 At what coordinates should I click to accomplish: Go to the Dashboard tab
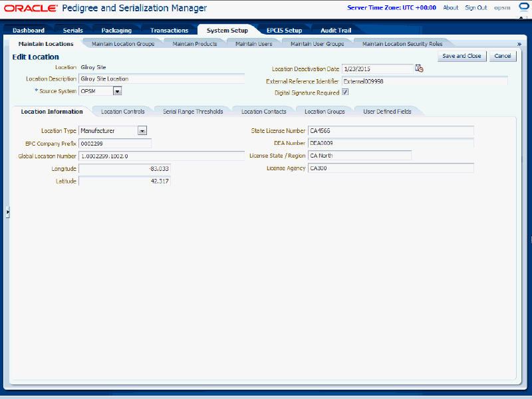(x=29, y=30)
